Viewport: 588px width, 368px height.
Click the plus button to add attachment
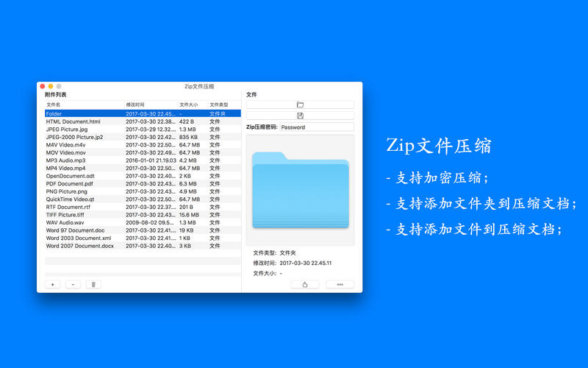pyautogui.click(x=52, y=284)
